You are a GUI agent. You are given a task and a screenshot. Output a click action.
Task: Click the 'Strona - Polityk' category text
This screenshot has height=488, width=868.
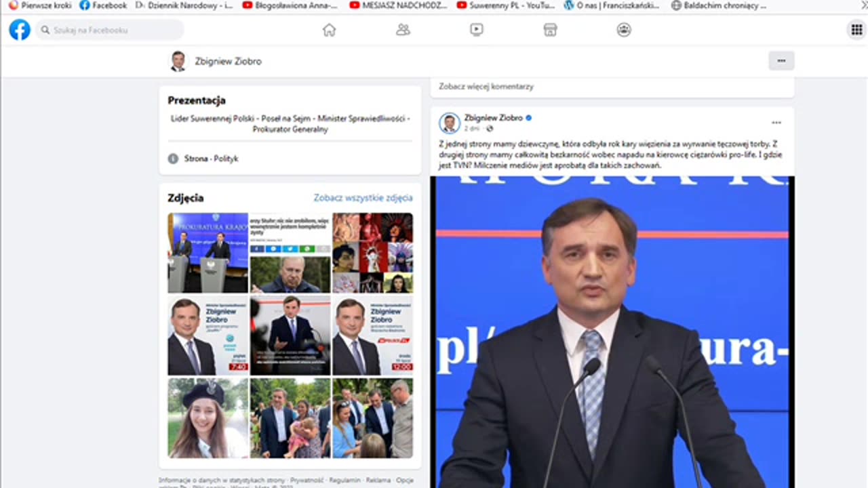212,159
